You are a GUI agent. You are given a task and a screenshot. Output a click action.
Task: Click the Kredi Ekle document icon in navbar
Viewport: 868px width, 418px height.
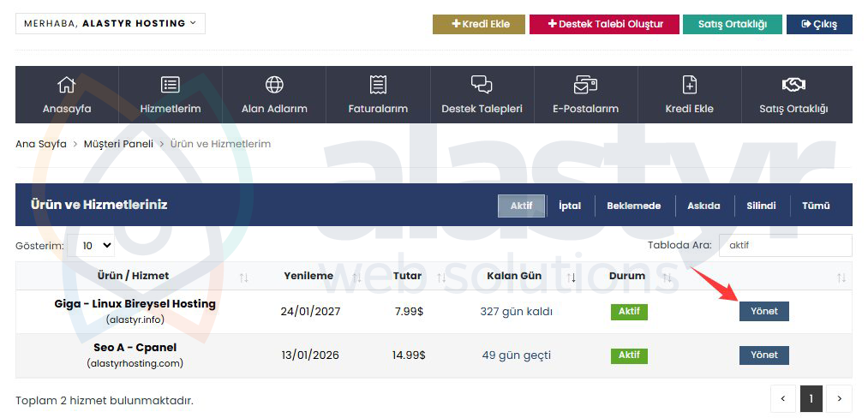pyautogui.click(x=689, y=85)
